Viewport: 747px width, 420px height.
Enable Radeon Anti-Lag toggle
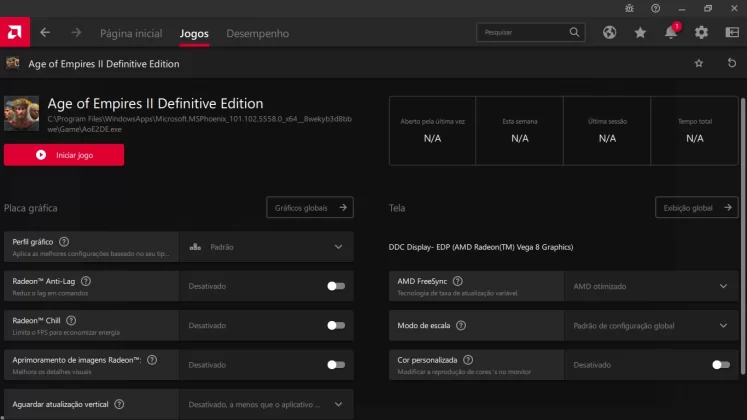click(336, 286)
